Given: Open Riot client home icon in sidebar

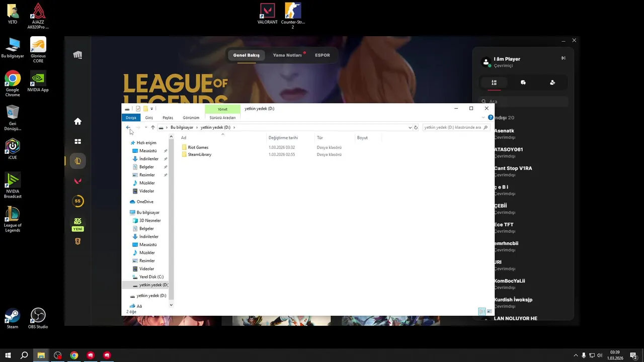Looking at the screenshot, I should [x=77, y=121].
